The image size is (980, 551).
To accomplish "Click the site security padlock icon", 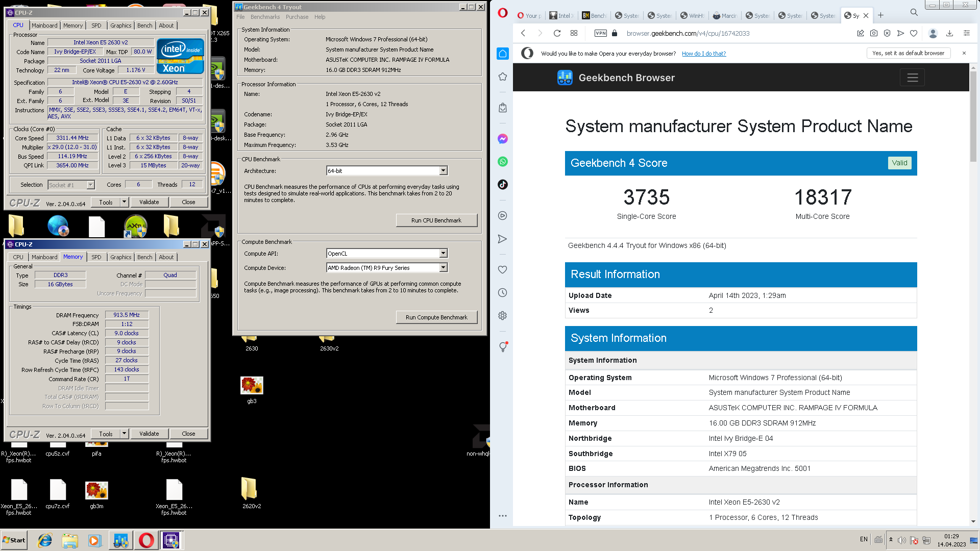I will 615,33.
